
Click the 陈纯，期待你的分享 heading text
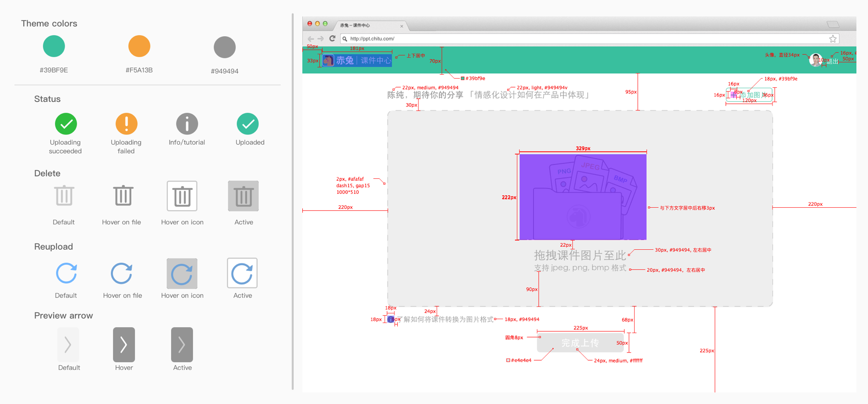coord(425,95)
